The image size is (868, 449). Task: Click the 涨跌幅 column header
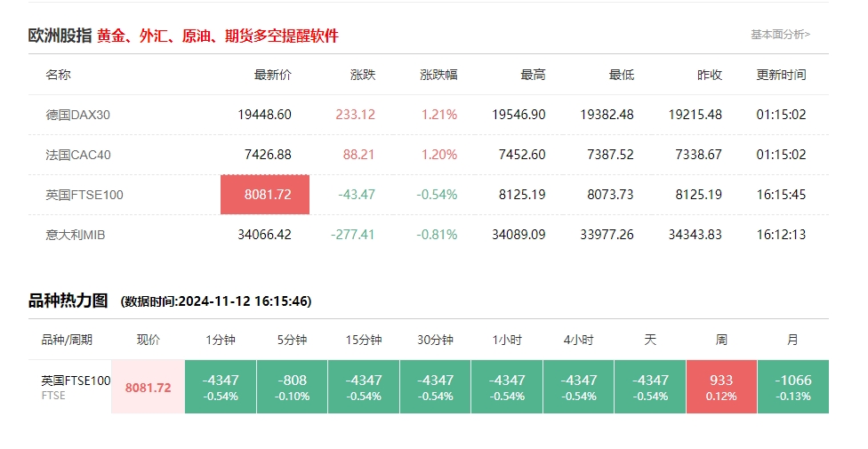438,75
